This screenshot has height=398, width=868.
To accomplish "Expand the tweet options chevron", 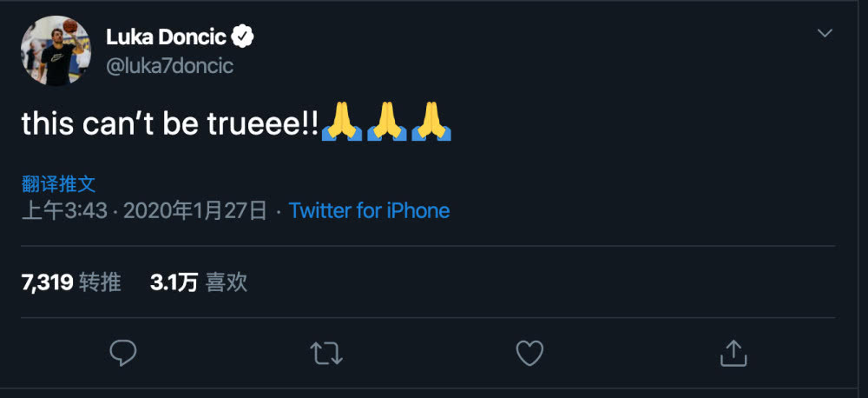I will (x=825, y=34).
